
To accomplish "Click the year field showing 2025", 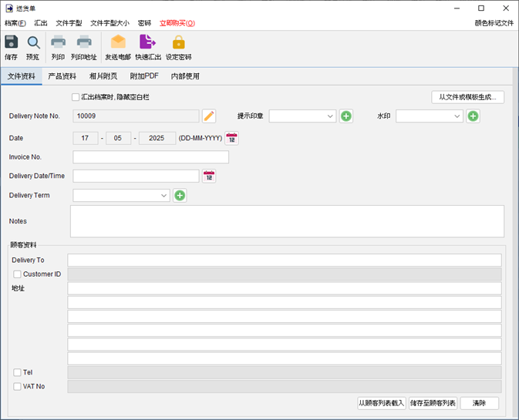I will 157,138.
